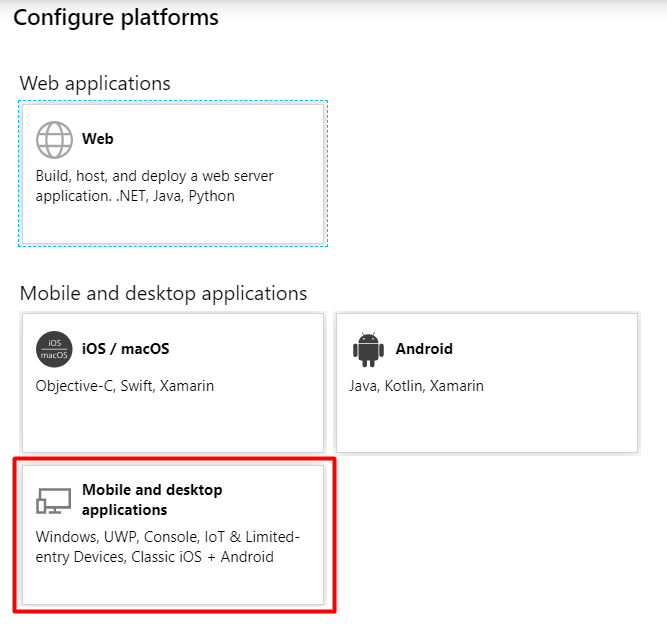Click the bold "Android" title label

click(424, 349)
